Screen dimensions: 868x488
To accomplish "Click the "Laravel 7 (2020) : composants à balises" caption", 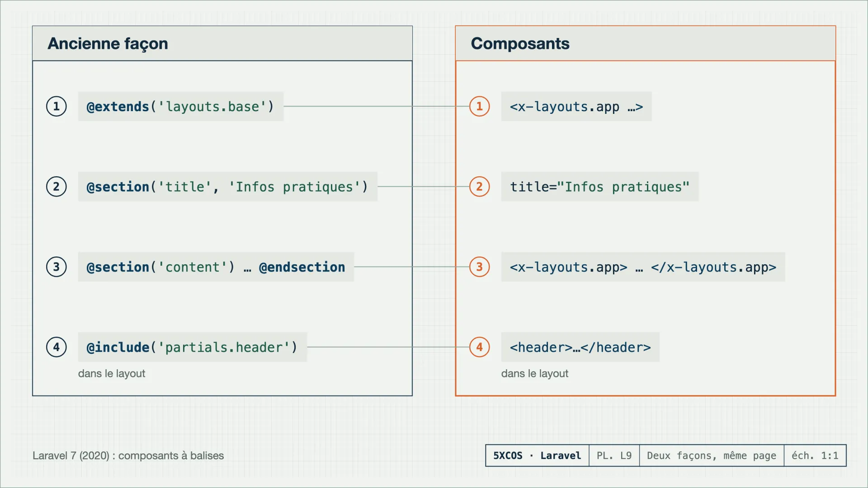I will (x=128, y=455).
